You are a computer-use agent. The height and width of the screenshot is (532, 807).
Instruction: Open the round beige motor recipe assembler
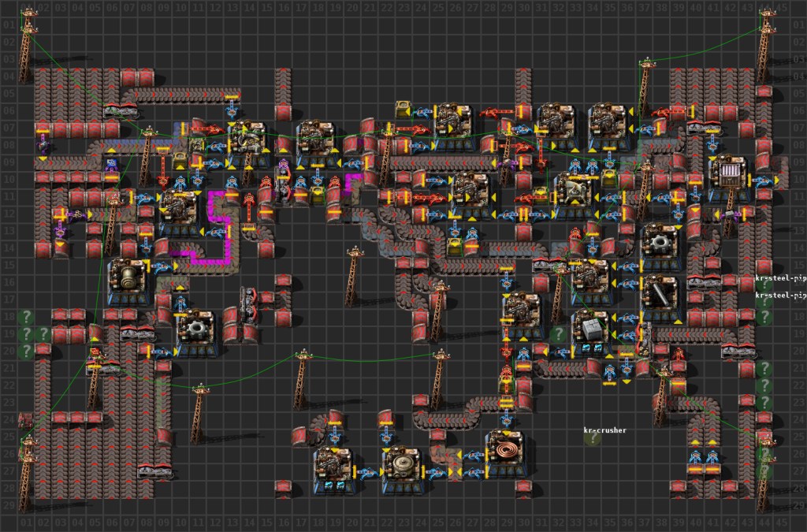403,471
